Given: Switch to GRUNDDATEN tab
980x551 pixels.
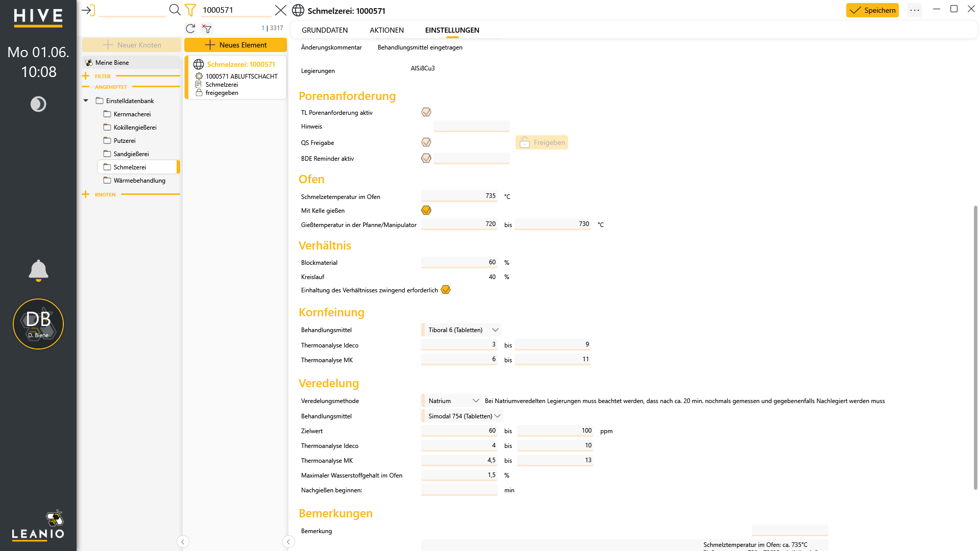Looking at the screenshot, I should [x=325, y=30].
